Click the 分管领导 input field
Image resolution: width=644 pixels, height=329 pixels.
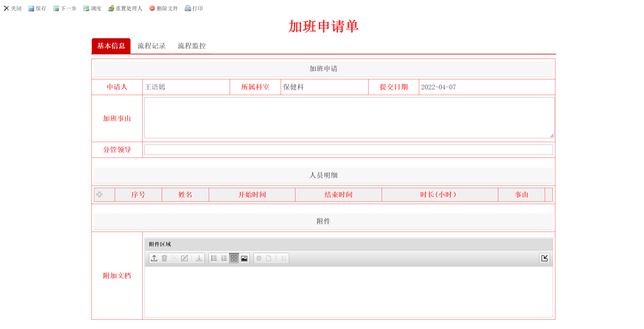pyautogui.click(x=348, y=150)
